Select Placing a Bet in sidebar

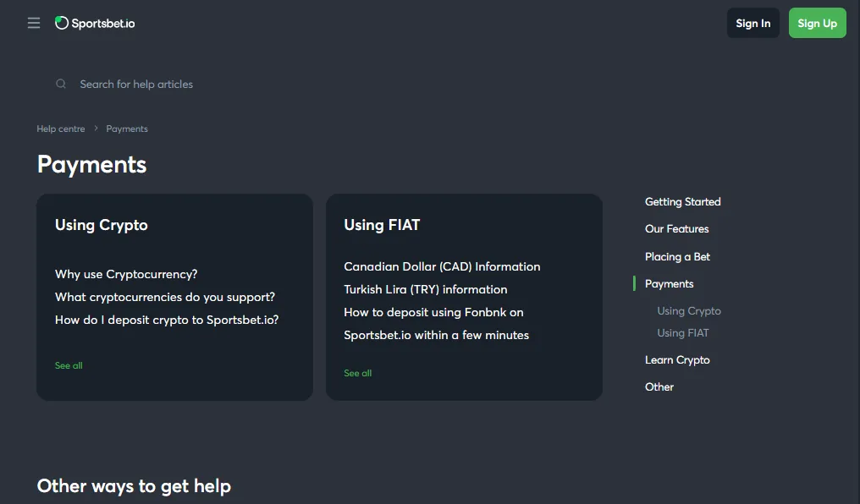click(x=677, y=256)
